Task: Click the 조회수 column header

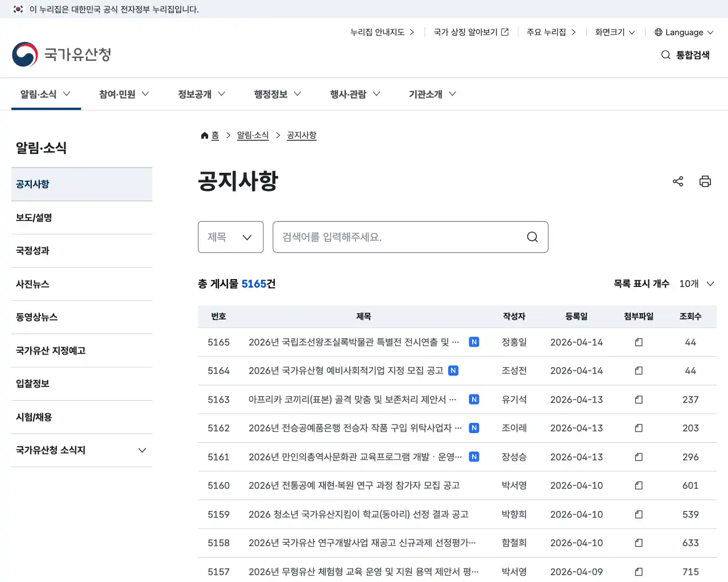Action: [690, 317]
